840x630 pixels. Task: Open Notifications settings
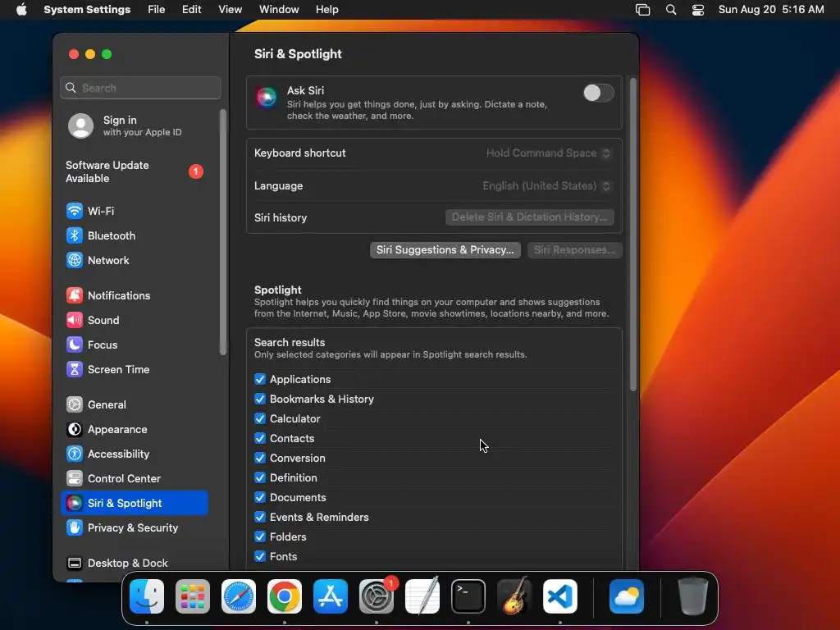[134, 295]
